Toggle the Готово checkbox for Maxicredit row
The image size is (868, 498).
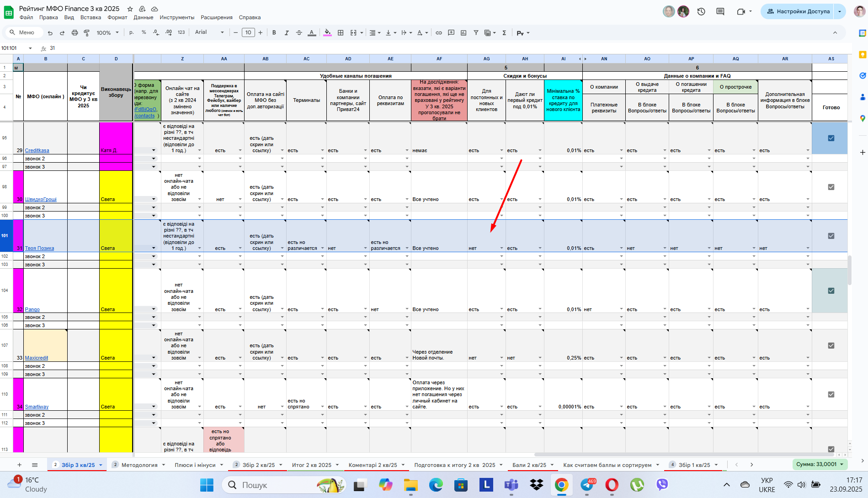tap(831, 345)
